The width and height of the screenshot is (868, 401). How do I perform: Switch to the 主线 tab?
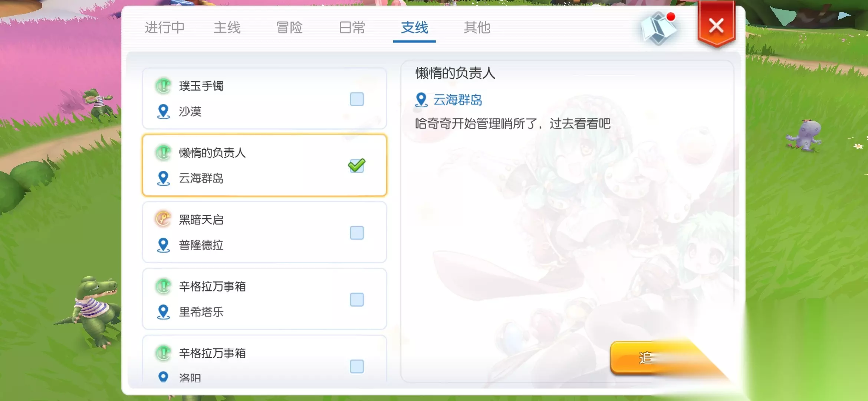click(x=227, y=27)
